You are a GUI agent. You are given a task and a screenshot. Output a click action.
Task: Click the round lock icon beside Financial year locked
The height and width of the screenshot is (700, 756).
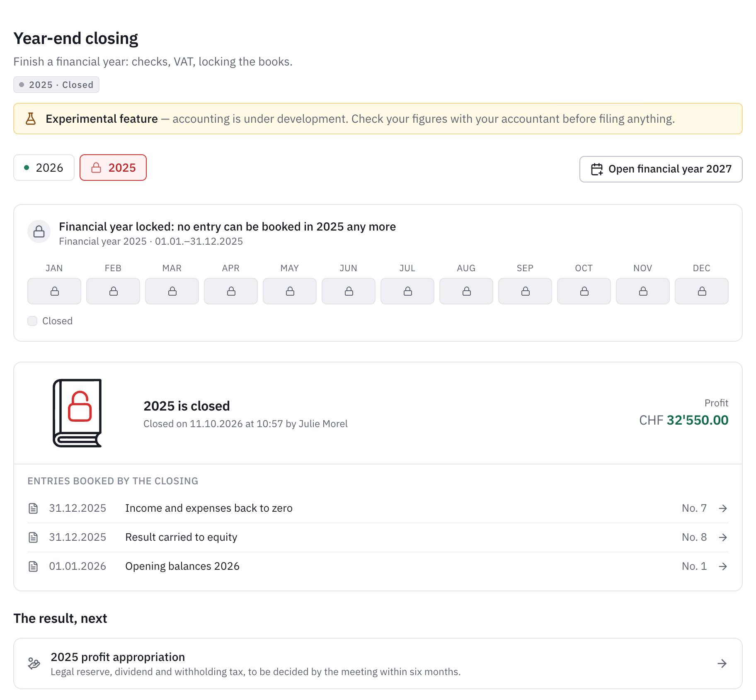[x=39, y=231]
